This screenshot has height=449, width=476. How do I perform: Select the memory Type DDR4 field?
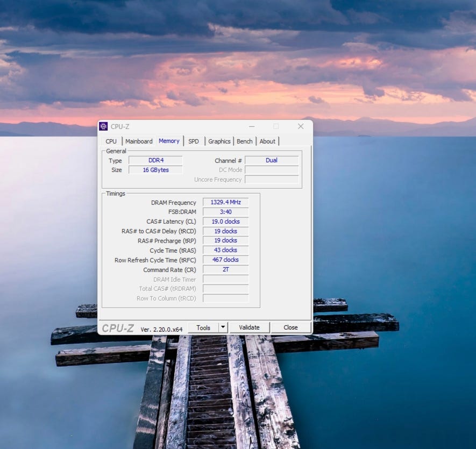tap(156, 160)
